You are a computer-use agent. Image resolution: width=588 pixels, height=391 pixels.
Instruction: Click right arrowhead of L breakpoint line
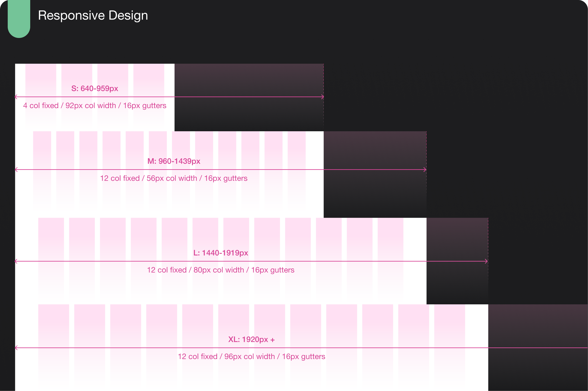click(487, 261)
